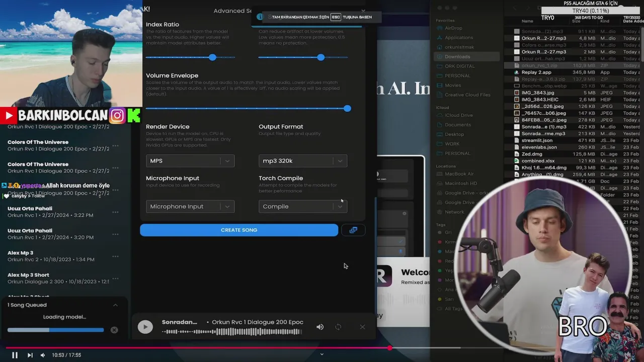Pause the video playback

click(x=15, y=355)
